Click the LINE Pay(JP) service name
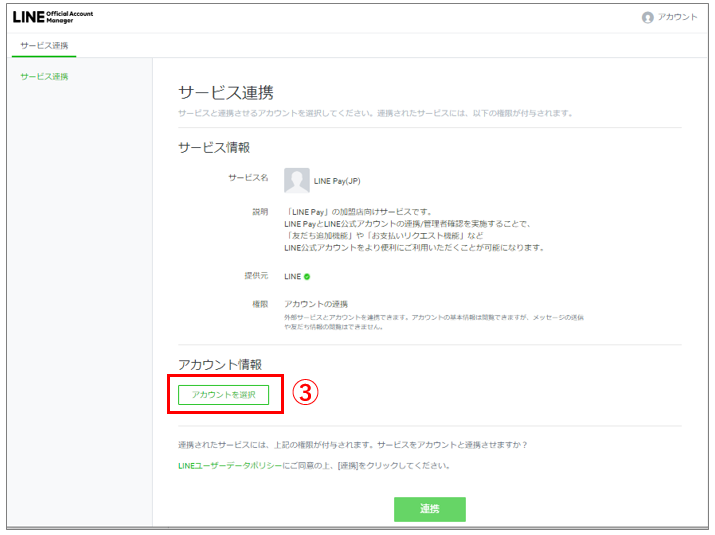The image size is (715, 535). click(337, 181)
